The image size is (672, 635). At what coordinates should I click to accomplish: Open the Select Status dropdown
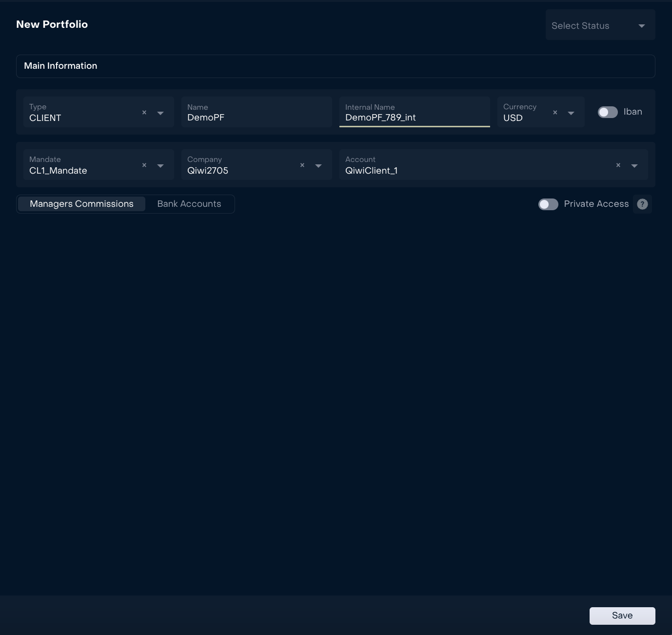coord(600,25)
